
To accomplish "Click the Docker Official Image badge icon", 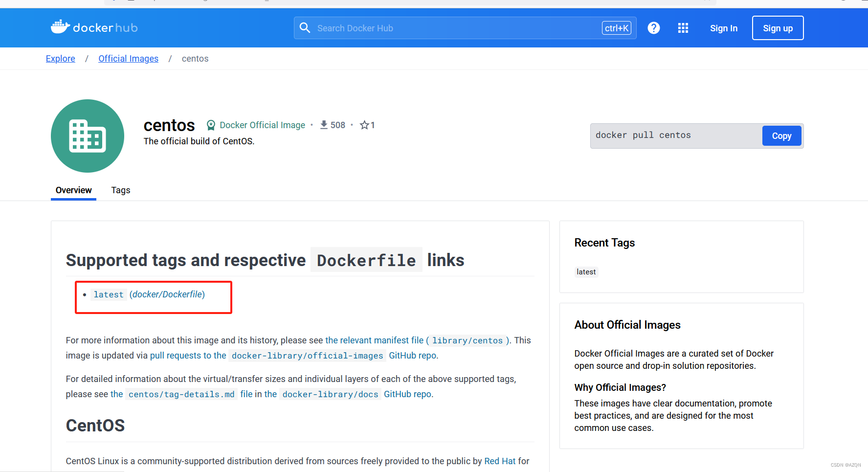I will tap(211, 125).
